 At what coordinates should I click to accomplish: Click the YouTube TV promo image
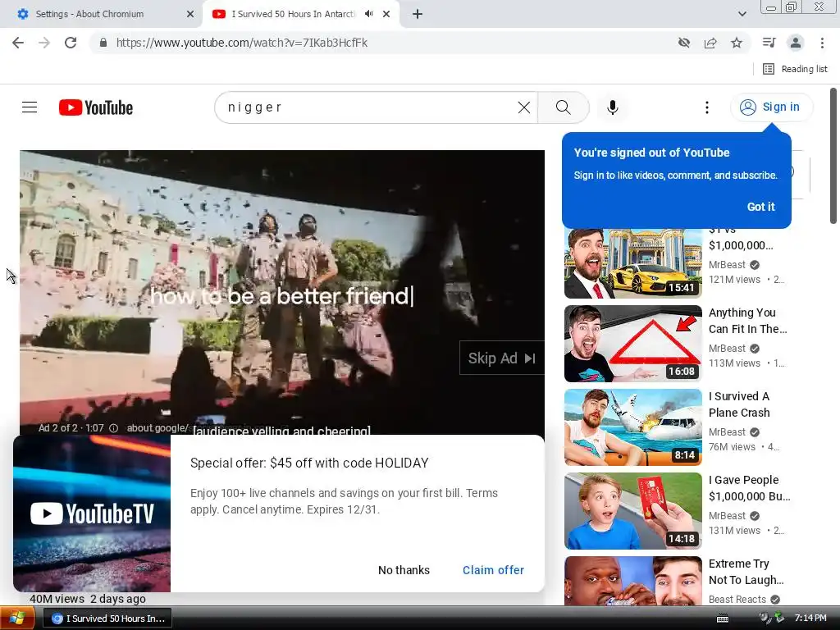click(92, 514)
